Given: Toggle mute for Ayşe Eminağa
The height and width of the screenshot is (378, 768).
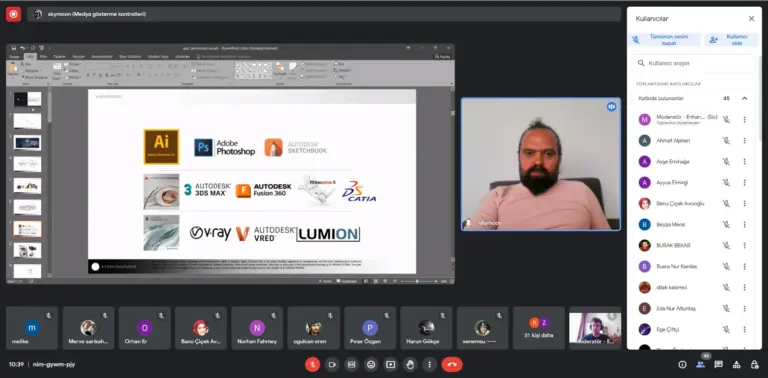Looking at the screenshot, I should [726, 162].
